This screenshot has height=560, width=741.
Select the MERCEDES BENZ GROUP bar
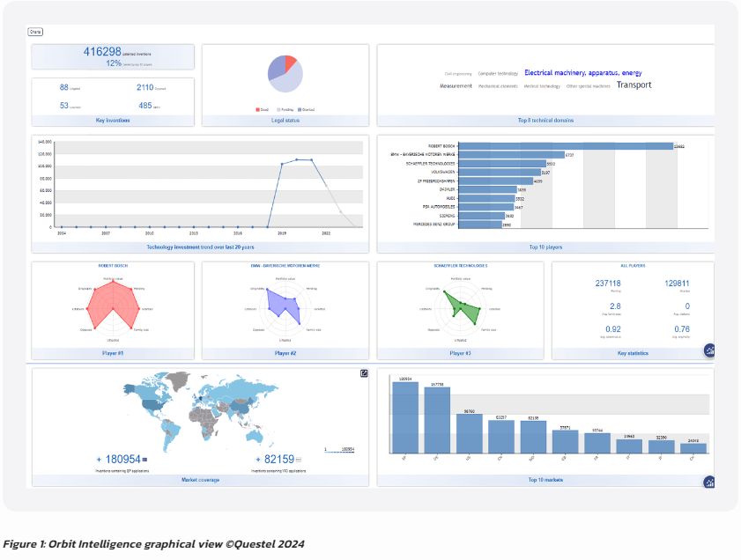[x=480, y=225]
